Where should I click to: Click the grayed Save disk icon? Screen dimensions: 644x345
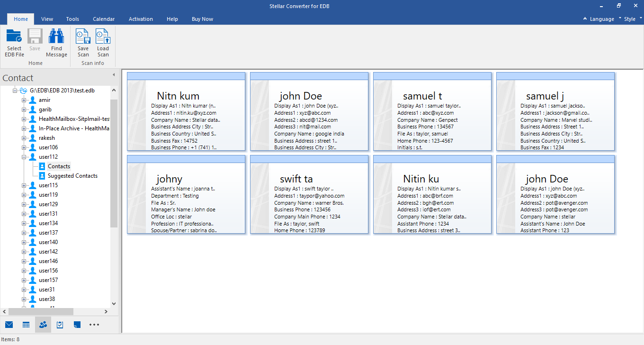[35, 36]
